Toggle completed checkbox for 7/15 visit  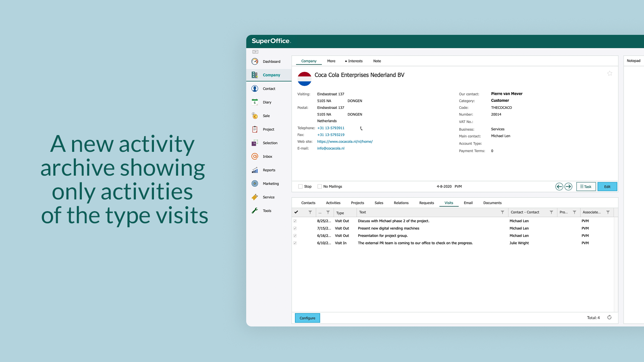[295, 228]
